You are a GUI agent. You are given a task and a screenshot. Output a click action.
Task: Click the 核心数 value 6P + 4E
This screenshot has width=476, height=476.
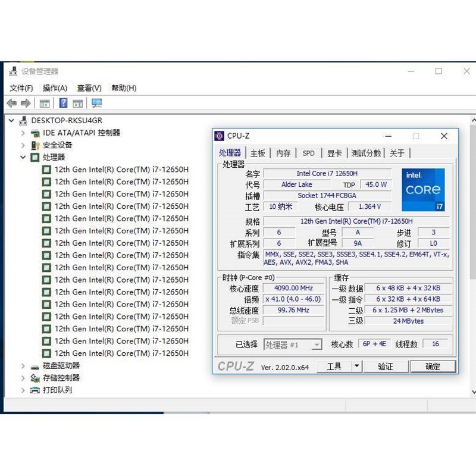click(375, 344)
